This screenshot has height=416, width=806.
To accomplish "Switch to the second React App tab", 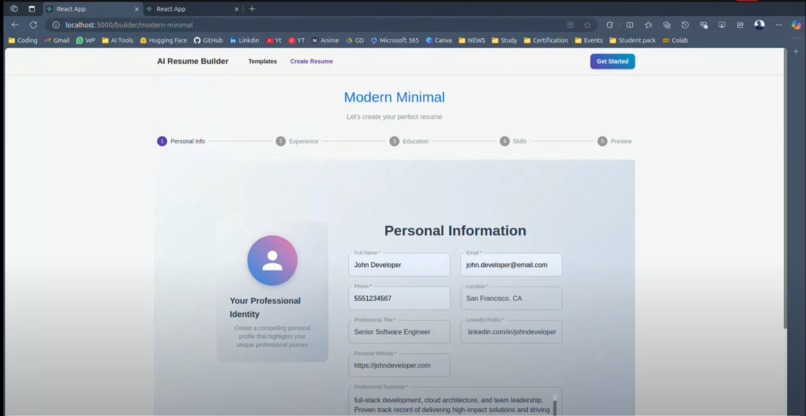I will coord(192,9).
